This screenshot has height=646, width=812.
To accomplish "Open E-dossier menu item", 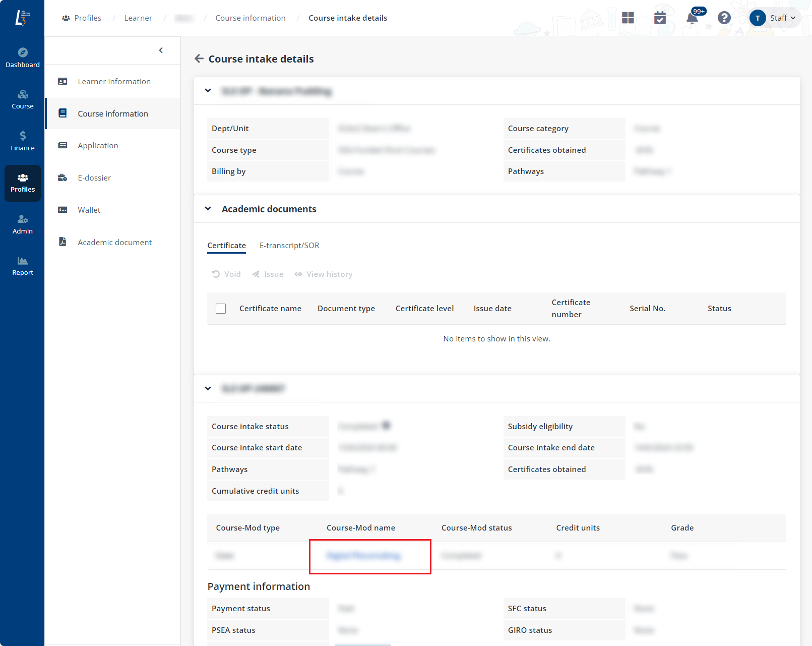I will point(94,178).
